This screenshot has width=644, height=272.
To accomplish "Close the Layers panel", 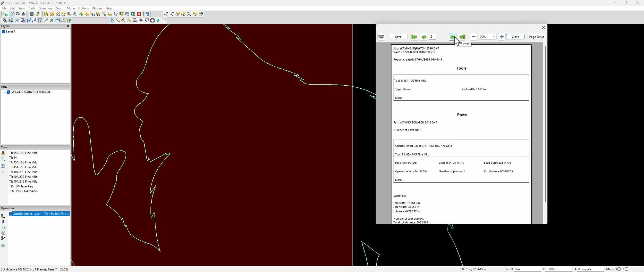I will (x=68, y=26).
